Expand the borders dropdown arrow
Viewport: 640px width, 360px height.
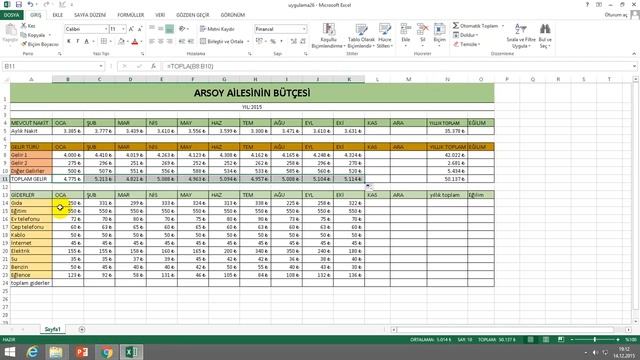pyautogui.click(x=111, y=42)
